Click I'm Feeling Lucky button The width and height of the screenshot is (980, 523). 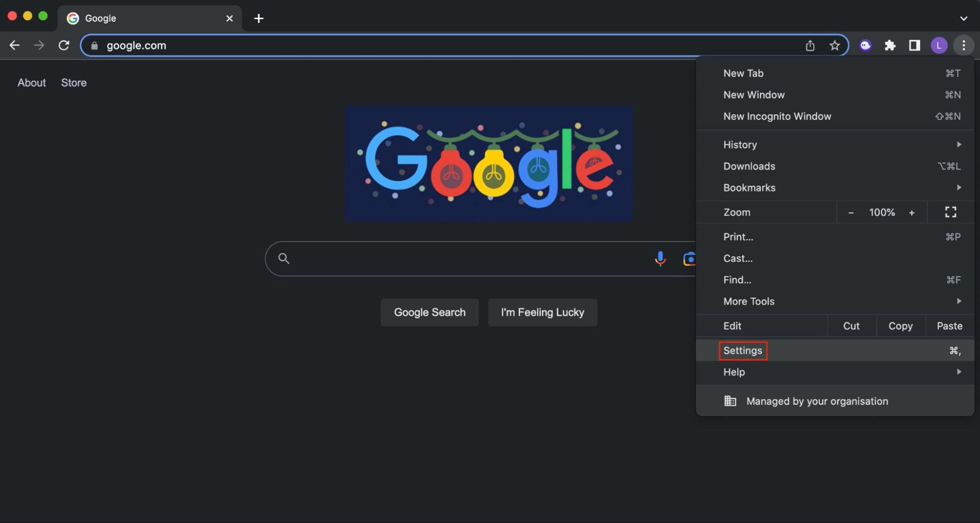pyautogui.click(x=542, y=312)
